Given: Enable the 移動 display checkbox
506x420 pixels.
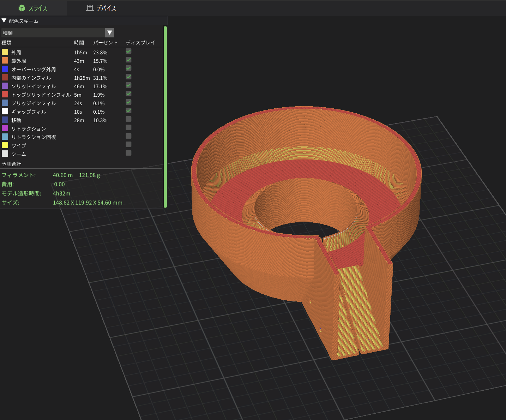Looking at the screenshot, I should pos(128,119).
